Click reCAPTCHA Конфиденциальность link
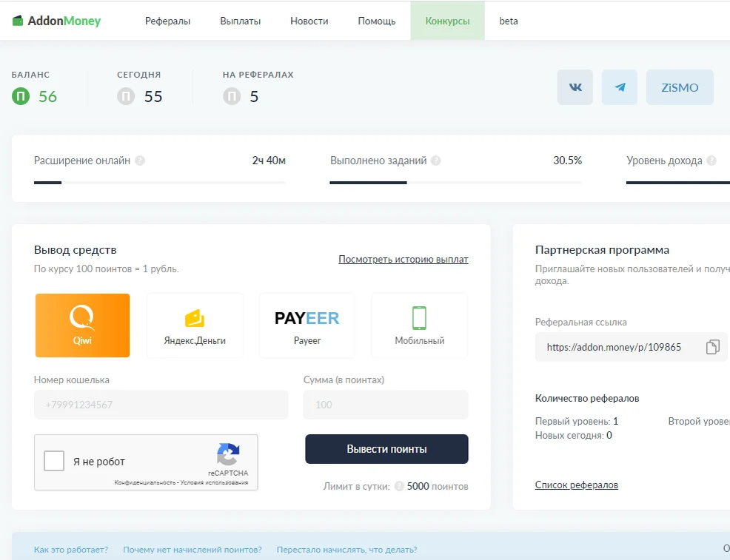730x560 pixels. click(145, 482)
